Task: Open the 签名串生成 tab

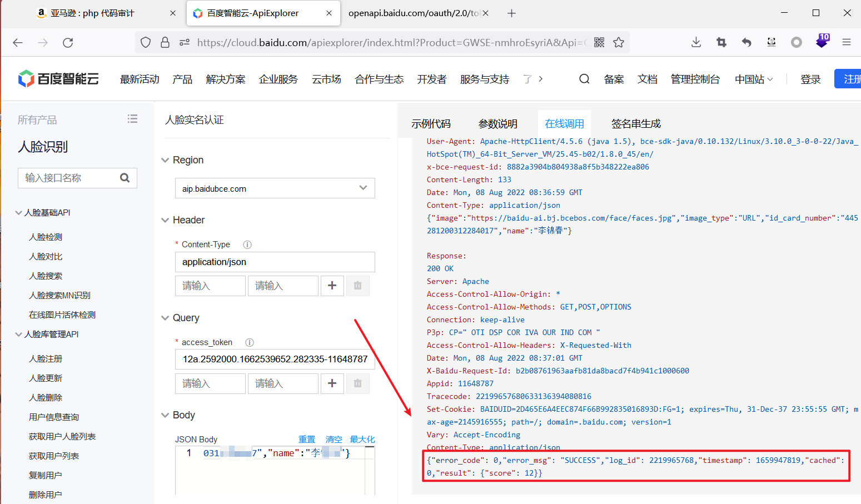Action: [636, 124]
